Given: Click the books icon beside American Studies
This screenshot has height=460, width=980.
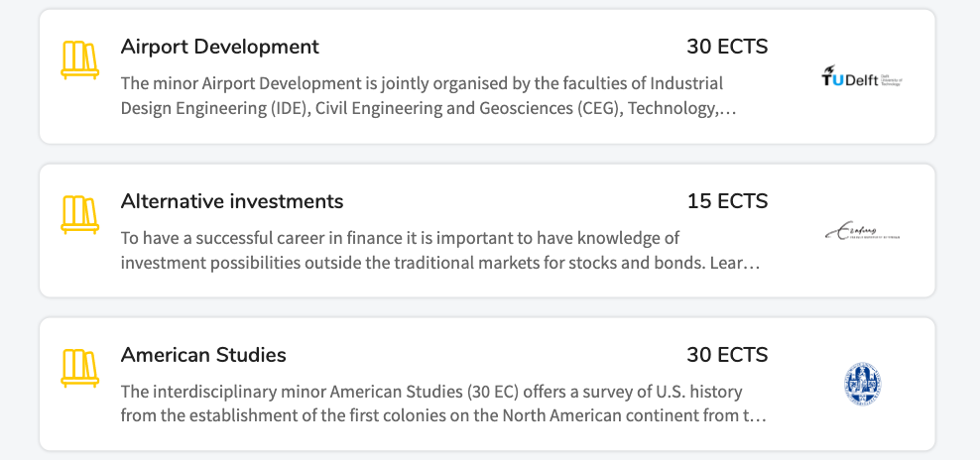Looking at the screenshot, I should tap(80, 368).
